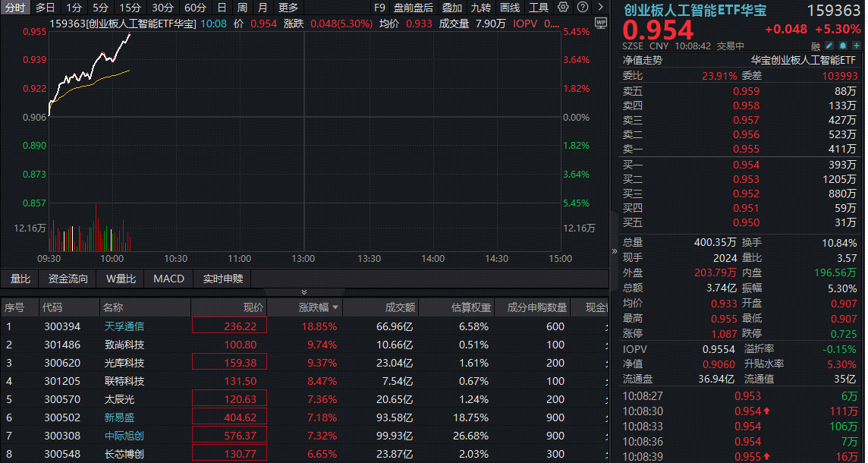Open margin trading via the 融 icon

click(814, 46)
